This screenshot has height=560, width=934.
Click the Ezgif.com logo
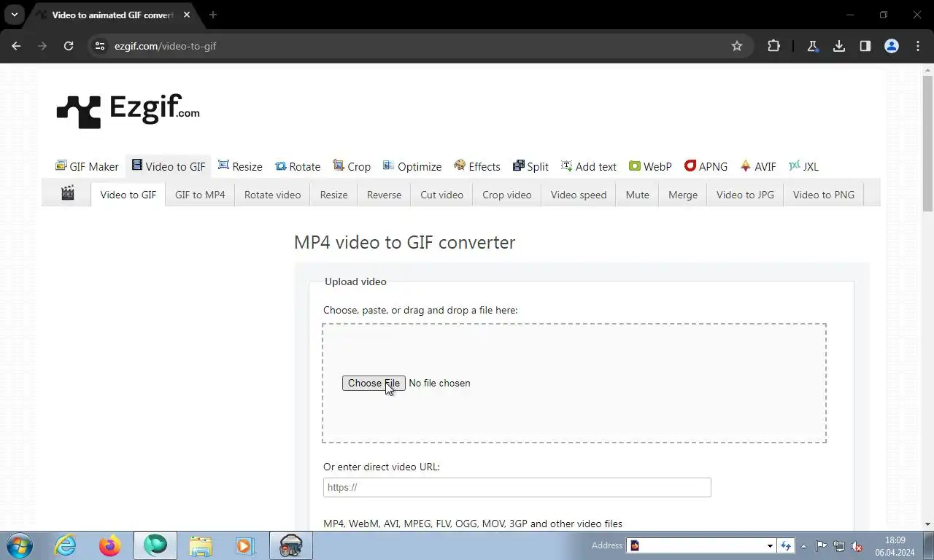point(128,111)
